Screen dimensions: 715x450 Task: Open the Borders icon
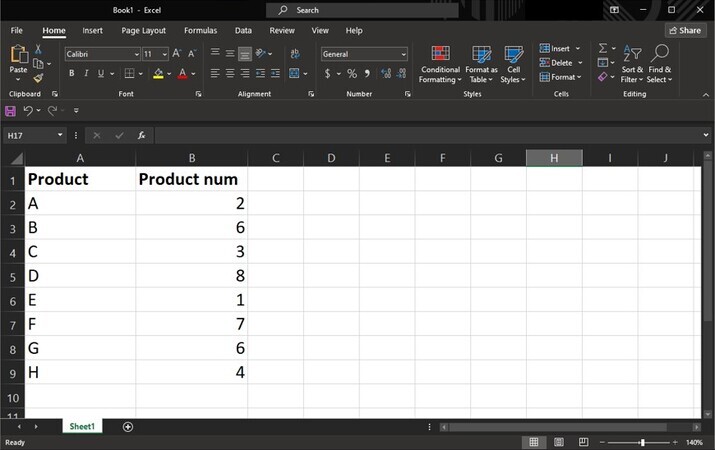130,73
